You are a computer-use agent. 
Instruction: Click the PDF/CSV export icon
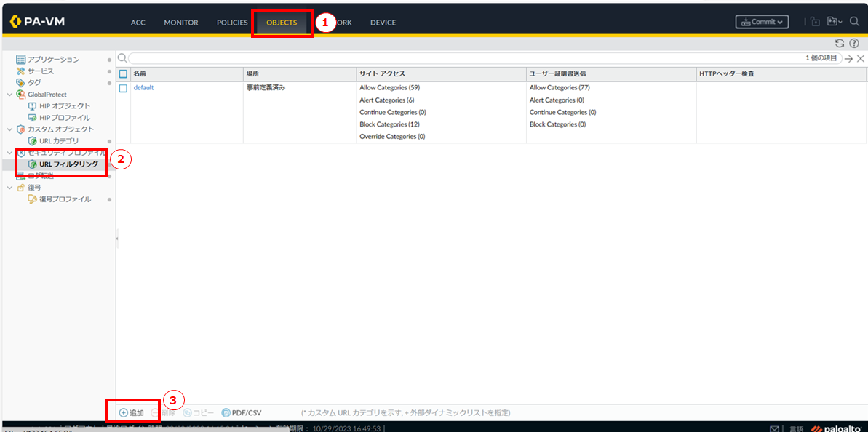pyautogui.click(x=226, y=412)
